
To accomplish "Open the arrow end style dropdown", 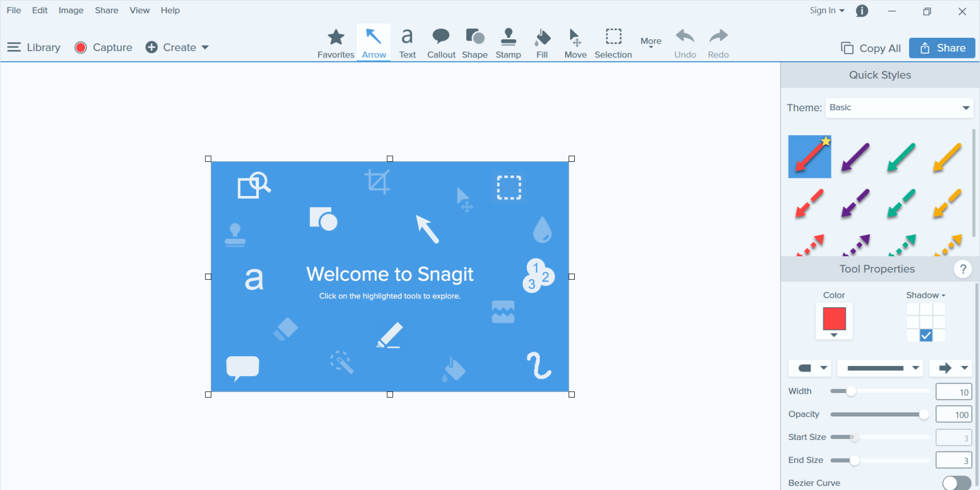I will (950, 368).
